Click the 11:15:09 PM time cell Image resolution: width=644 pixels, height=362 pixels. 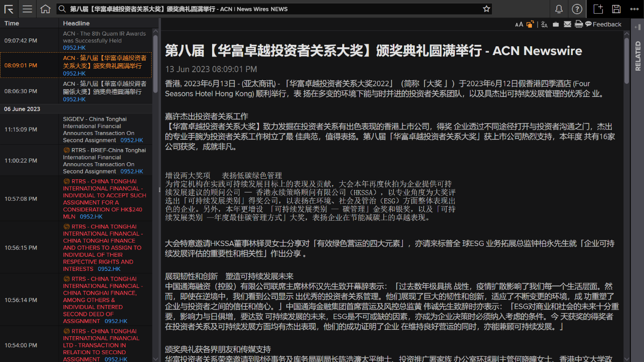pos(20,130)
